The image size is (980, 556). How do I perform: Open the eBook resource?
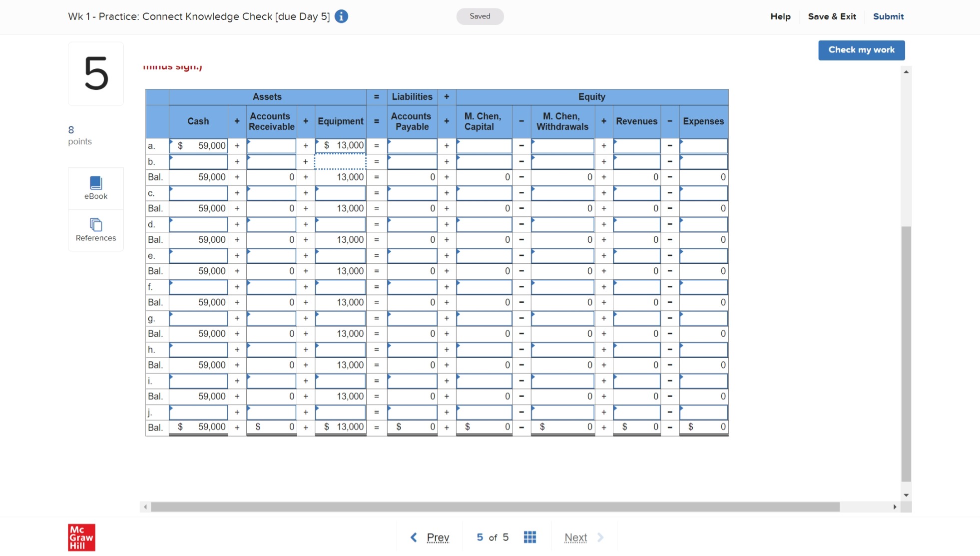(x=95, y=187)
